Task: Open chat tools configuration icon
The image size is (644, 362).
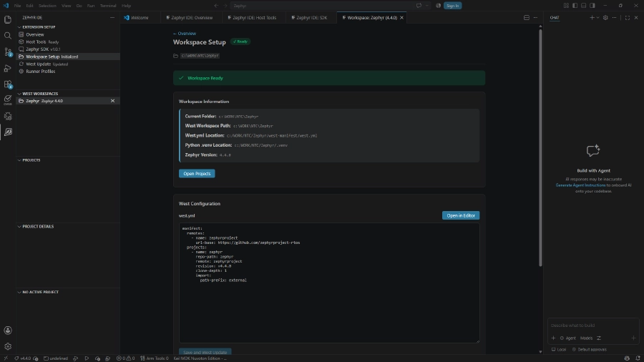Action: 599,338
